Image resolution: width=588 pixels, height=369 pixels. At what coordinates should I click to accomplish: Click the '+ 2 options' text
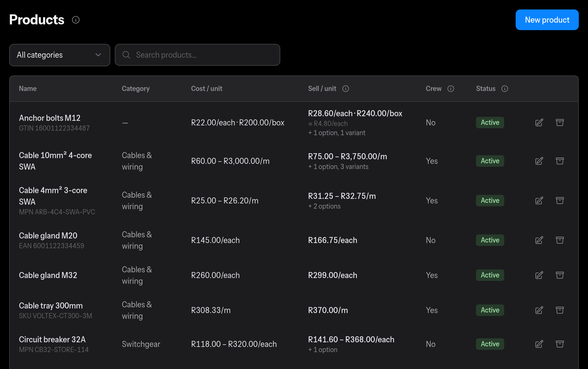324,206
